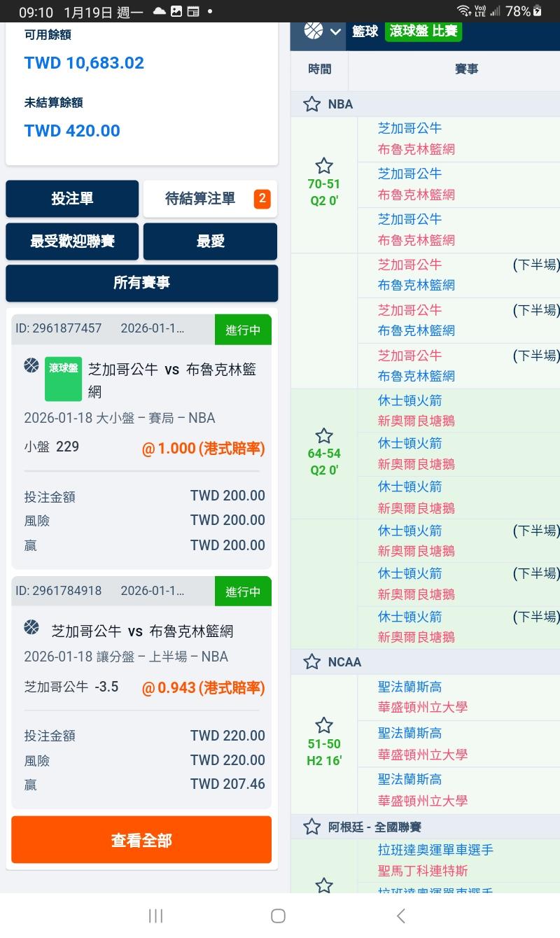The height and width of the screenshot is (938, 560).
Task: Tap the odds @1.000 (港式賠率)
Action: [x=204, y=448]
